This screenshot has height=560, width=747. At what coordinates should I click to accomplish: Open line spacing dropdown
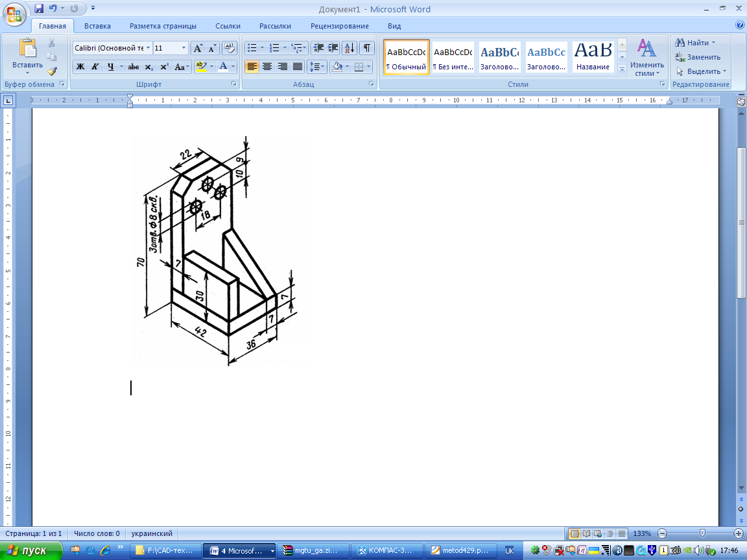(x=317, y=67)
